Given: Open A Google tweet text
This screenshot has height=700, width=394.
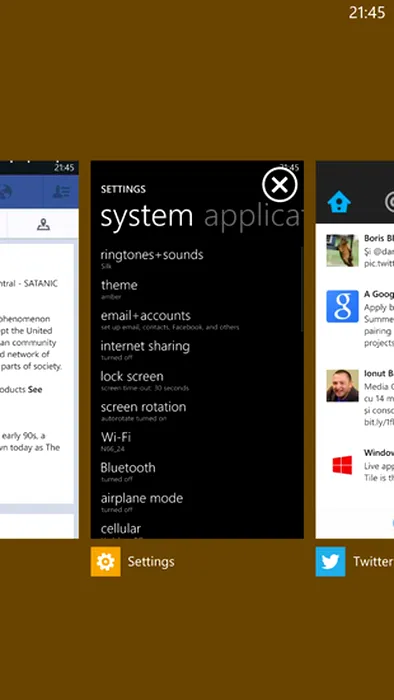Looking at the screenshot, I should [x=378, y=319].
